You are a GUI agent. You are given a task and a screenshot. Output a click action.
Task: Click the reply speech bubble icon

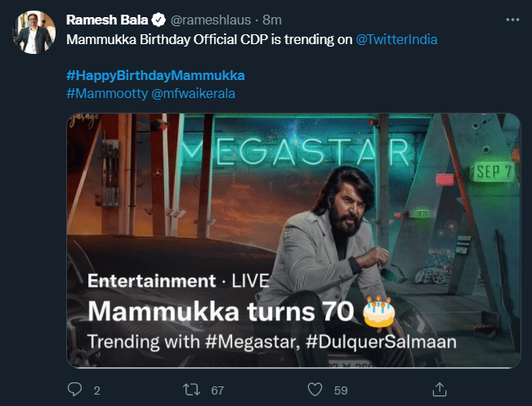tap(74, 390)
